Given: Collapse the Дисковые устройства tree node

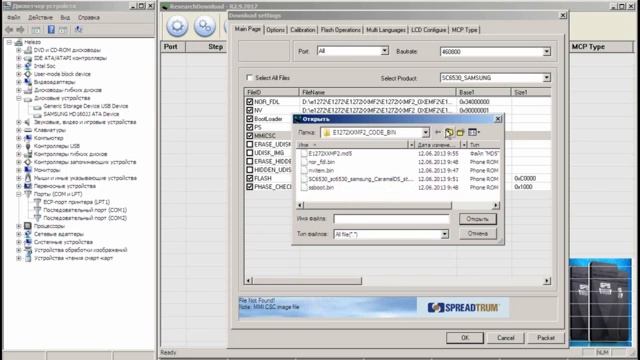Looking at the screenshot, I should click(19, 98).
